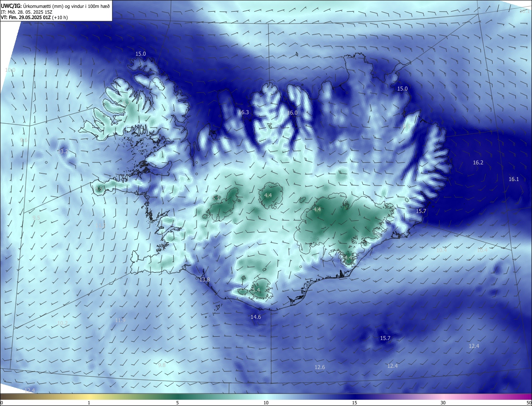The image size is (532, 406).
Task: Click the 13.8 value on the map
Action: (x=204, y=280)
